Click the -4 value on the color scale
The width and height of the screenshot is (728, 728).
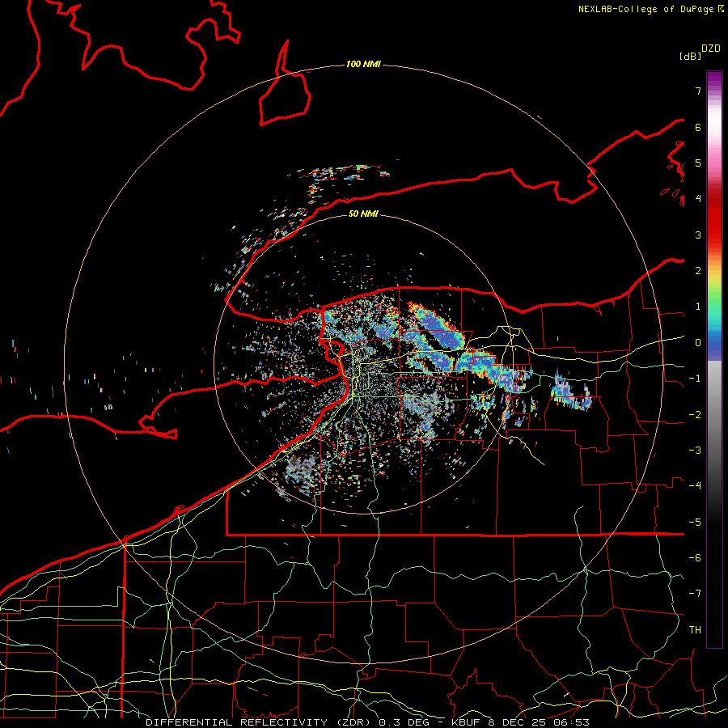click(695, 486)
